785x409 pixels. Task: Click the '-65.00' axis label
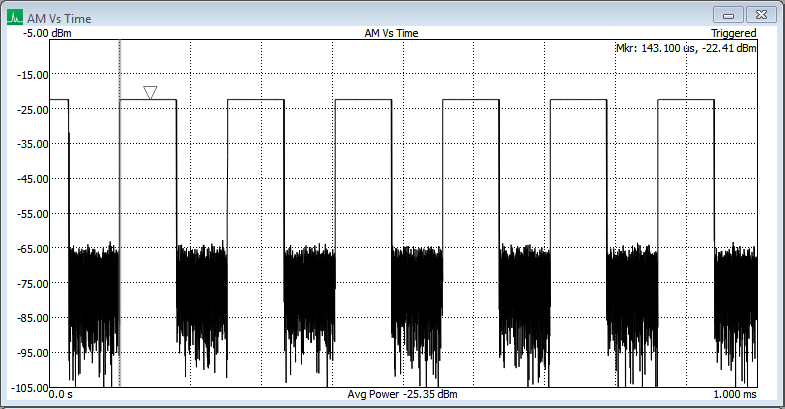33,249
